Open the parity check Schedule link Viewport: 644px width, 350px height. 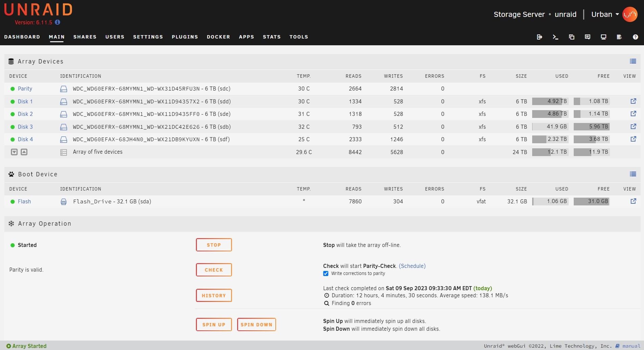412,266
